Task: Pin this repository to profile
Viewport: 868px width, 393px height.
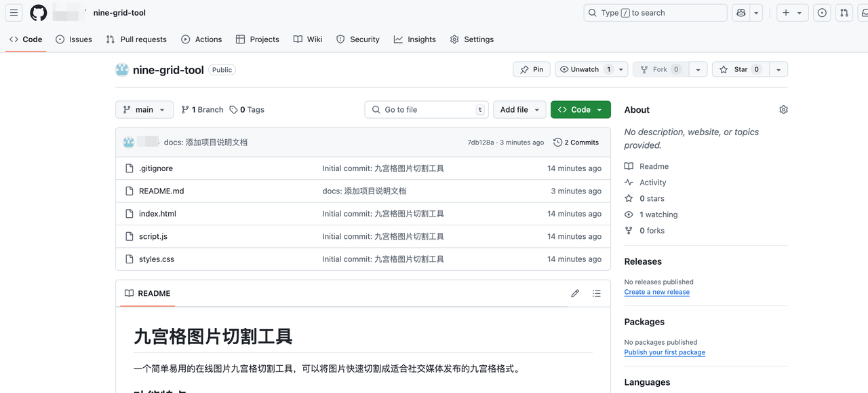Action: [x=532, y=69]
